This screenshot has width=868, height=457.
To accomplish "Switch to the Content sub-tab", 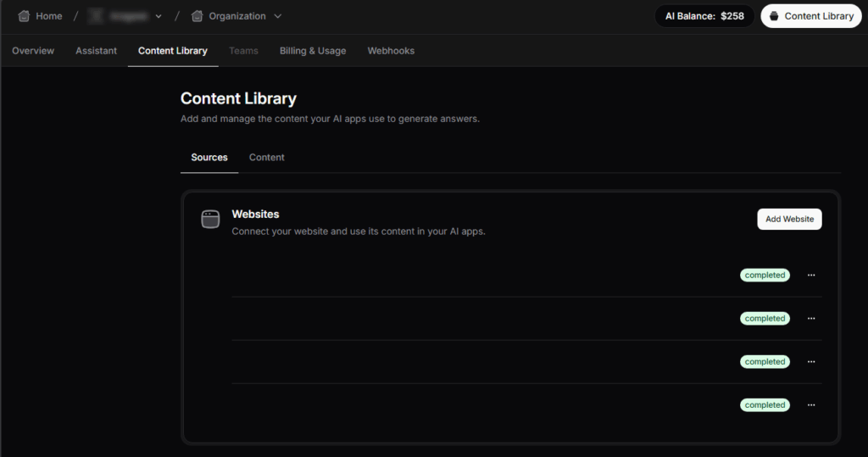I will click(x=266, y=158).
